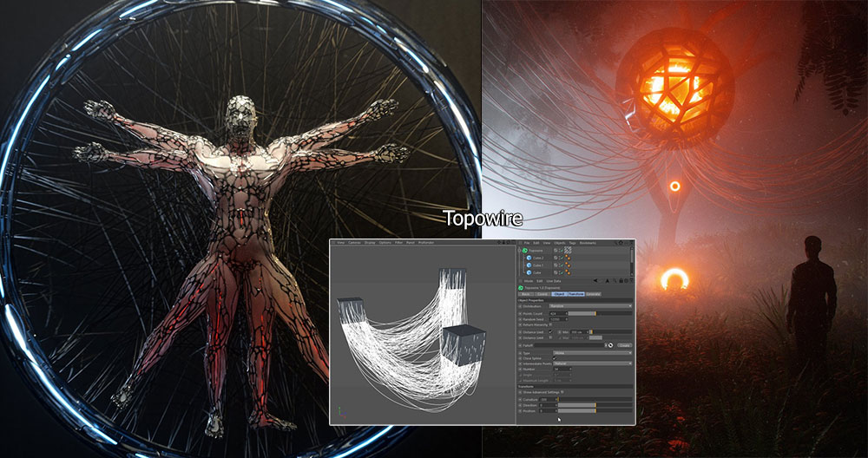Click the viewport menu grip icon beside View

(333, 242)
